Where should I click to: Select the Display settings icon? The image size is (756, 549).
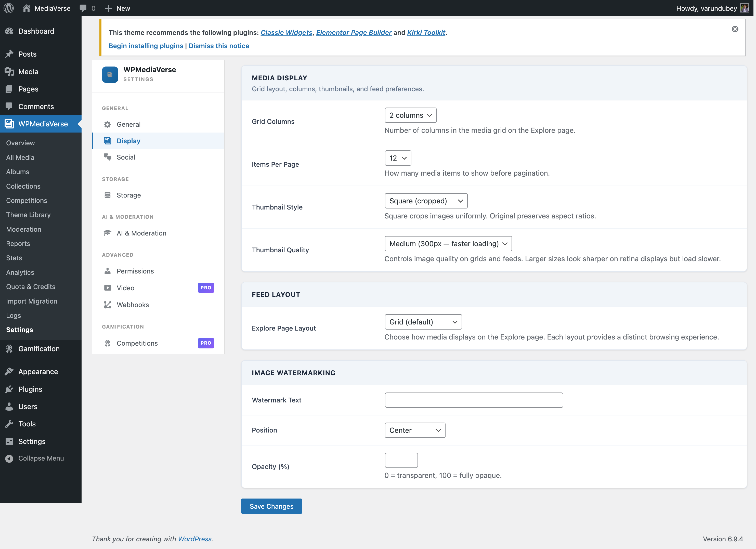tap(107, 141)
